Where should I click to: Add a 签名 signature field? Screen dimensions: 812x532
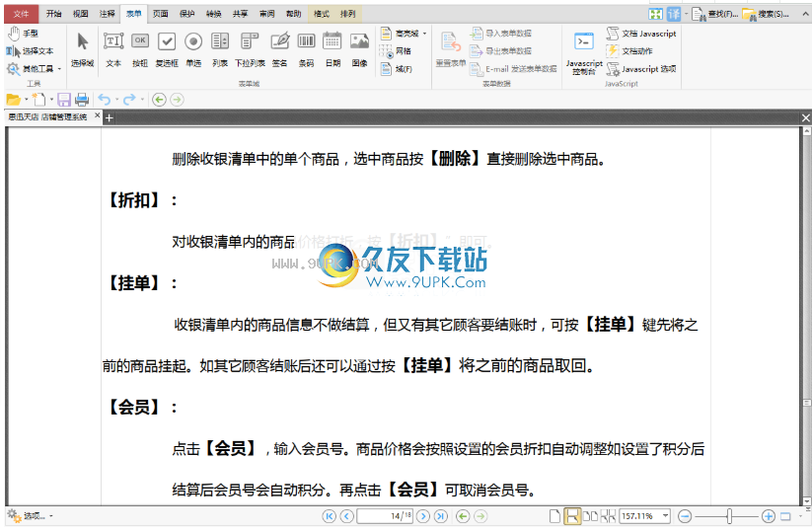point(279,50)
